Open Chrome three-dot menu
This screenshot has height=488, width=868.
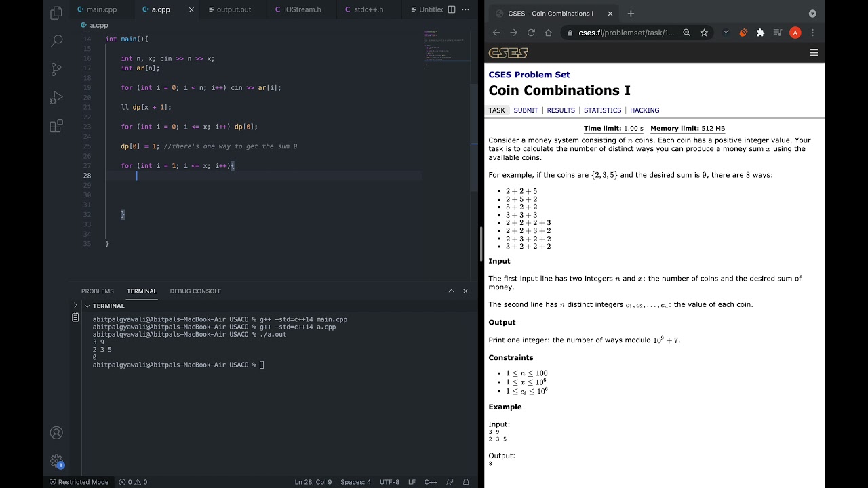point(812,33)
